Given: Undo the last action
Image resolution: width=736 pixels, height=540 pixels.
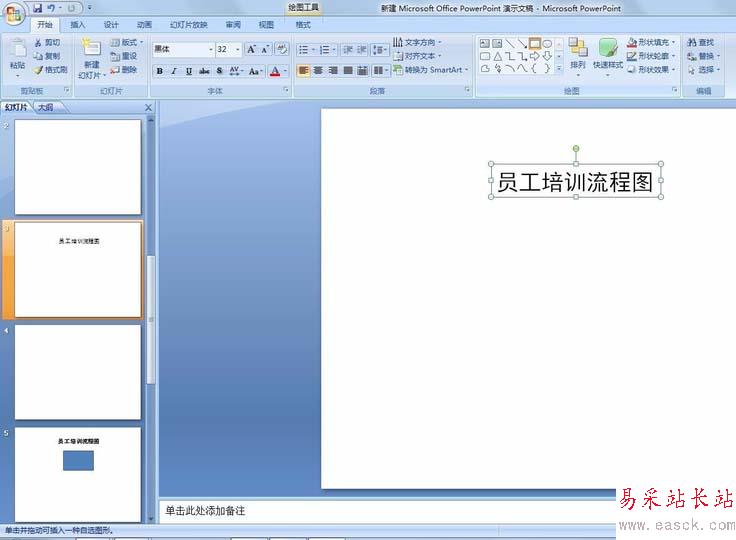Looking at the screenshot, I should click(x=51, y=8).
